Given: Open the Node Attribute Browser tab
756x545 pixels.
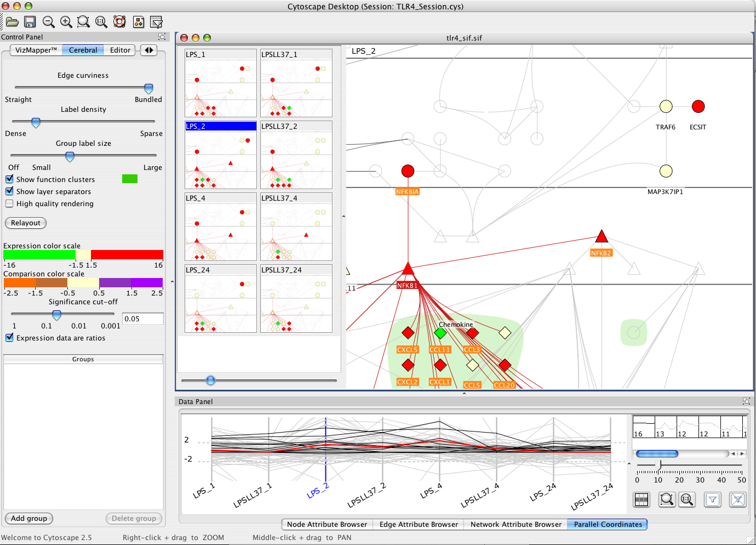Looking at the screenshot, I should click(x=327, y=524).
